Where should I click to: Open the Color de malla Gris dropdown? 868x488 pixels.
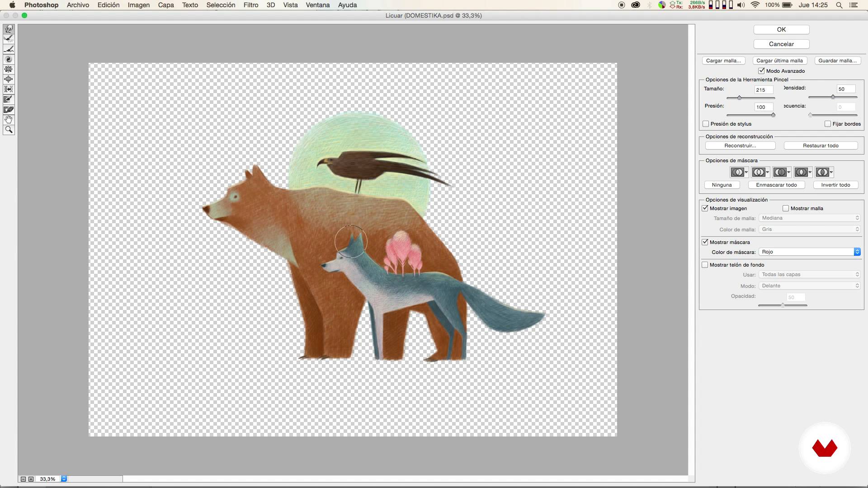coord(809,229)
